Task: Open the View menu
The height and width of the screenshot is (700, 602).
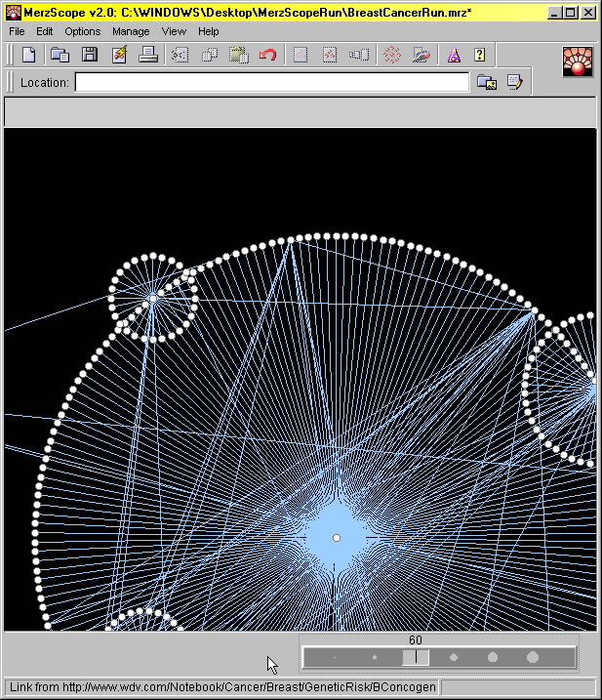Action: (174, 31)
